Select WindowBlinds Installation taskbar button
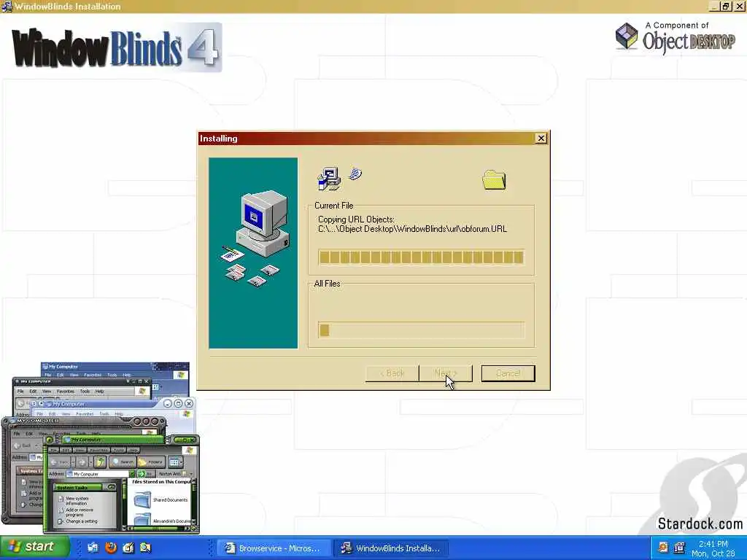This screenshot has width=747, height=560. [392, 548]
